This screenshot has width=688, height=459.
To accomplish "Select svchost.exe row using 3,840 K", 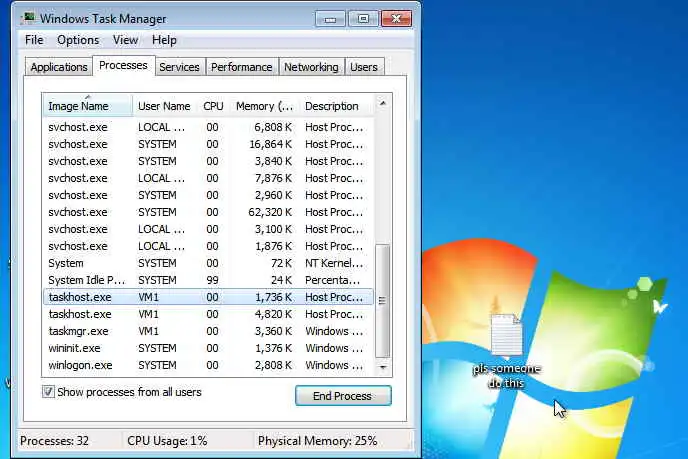I will click(x=208, y=161).
